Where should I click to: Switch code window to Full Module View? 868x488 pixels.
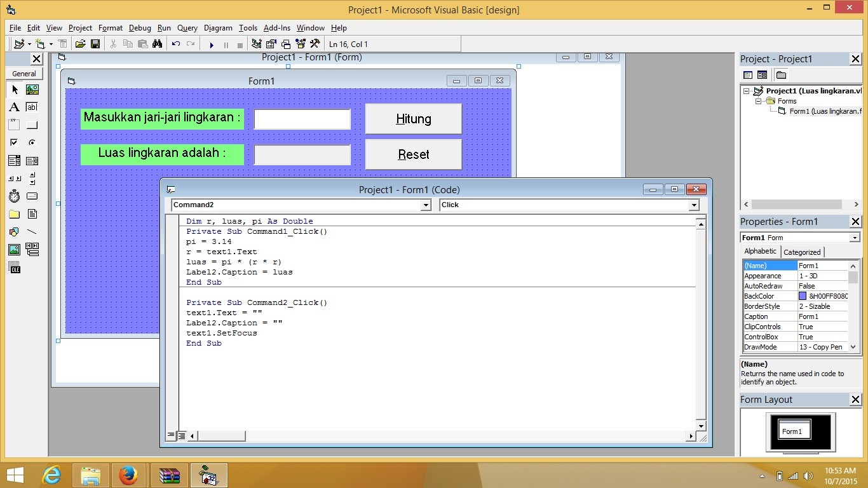181,436
